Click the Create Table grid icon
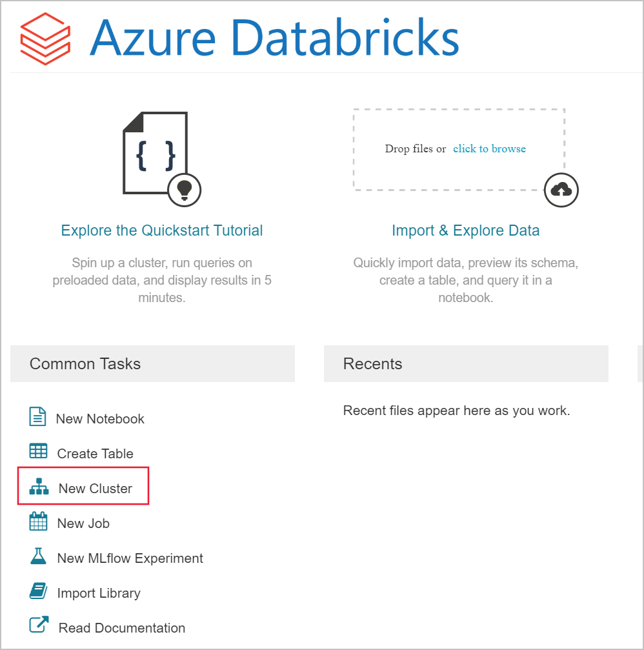The height and width of the screenshot is (650, 644). pyautogui.click(x=39, y=451)
